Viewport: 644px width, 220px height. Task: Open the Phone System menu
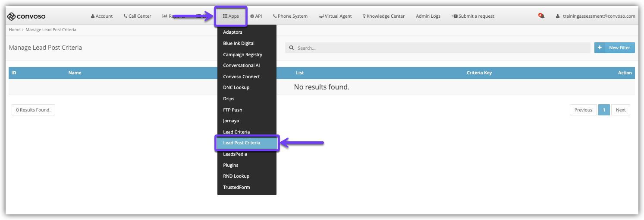click(290, 16)
